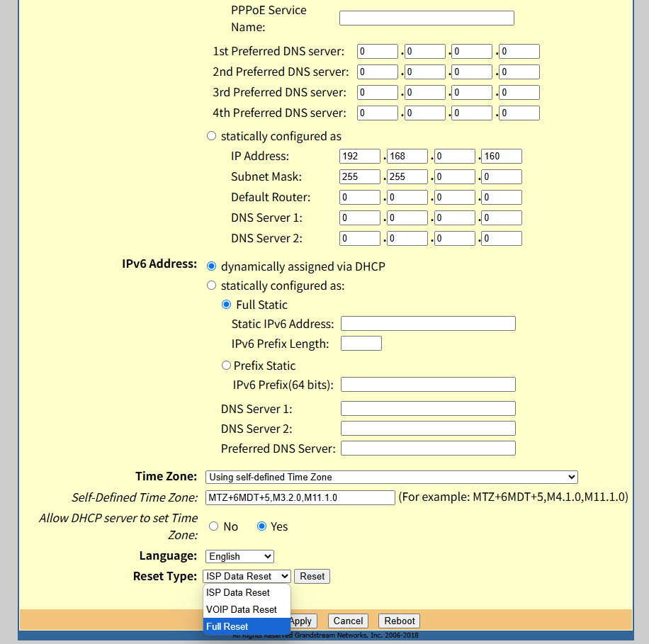Click the Reset button
The width and height of the screenshot is (649, 644).
pyautogui.click(x=312, y=576)
